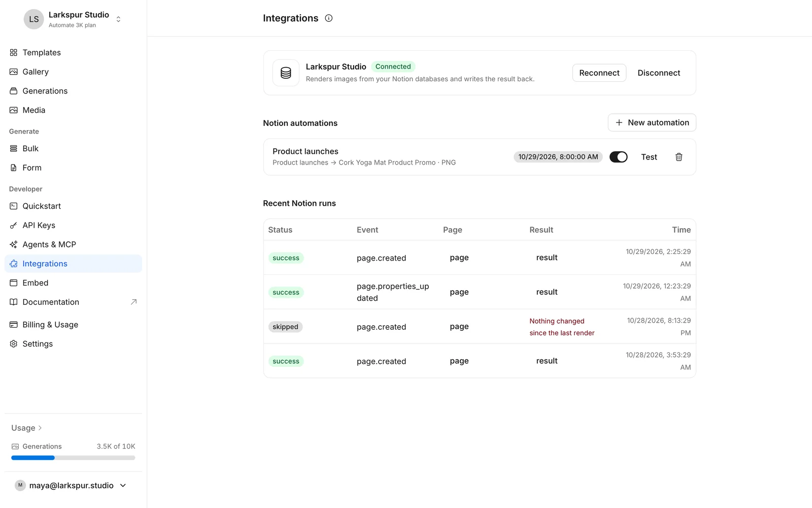
Task: Go to Templates in the sidebar
Action: (x=73, y=52)
